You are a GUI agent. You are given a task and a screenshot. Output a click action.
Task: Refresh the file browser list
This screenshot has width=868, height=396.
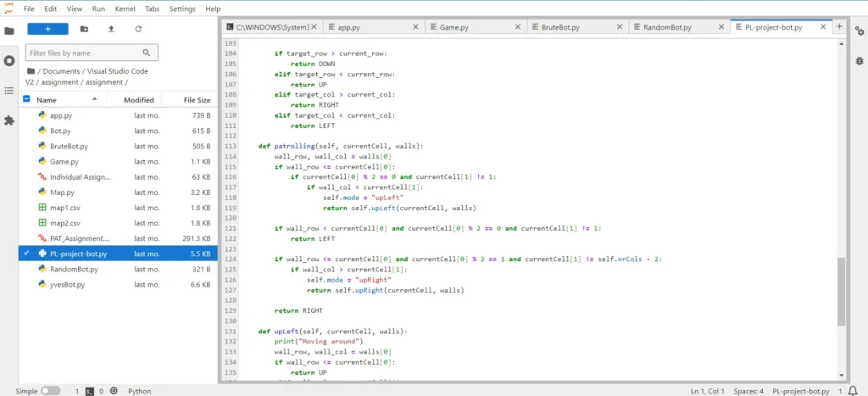138,29
